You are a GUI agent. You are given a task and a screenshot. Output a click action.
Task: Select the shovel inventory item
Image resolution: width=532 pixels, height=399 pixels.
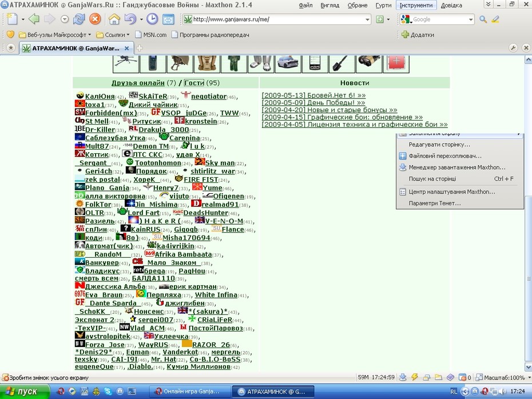[x=342, y=63]
